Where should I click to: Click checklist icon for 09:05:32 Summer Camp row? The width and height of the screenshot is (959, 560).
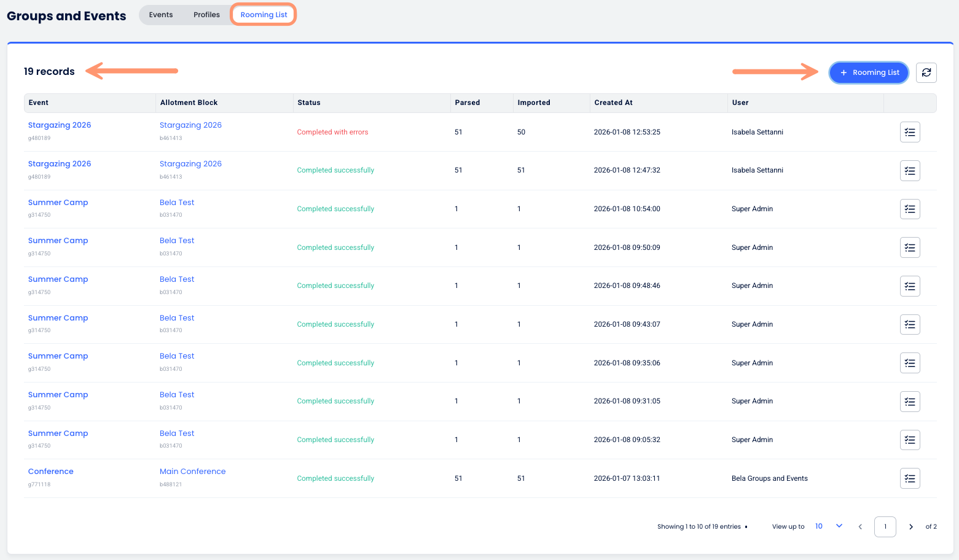coord(909,440)
